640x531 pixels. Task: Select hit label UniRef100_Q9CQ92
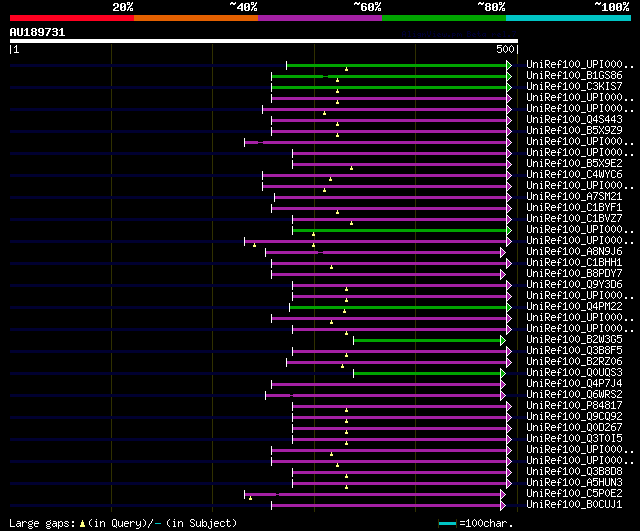[x=574, y=417]
